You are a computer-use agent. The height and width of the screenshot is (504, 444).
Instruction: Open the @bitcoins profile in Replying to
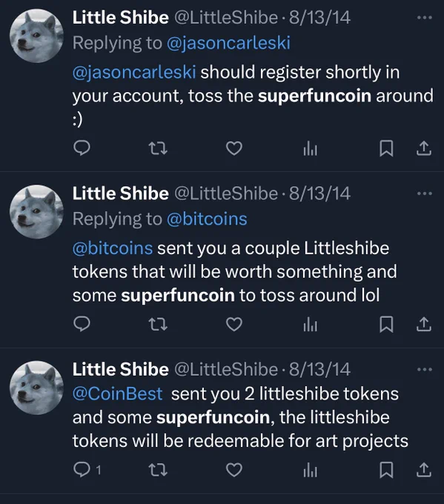pyautogui.click(x=207, y=219)
